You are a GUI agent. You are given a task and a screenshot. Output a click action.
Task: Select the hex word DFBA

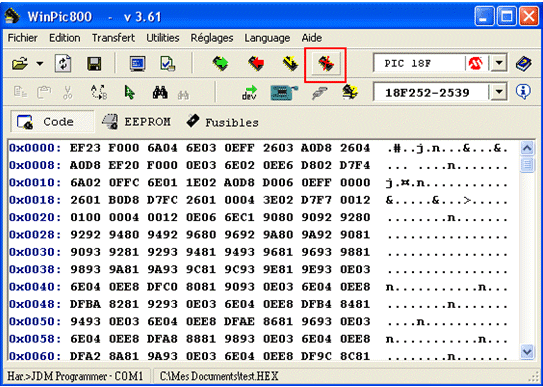[x=85, y=304]
